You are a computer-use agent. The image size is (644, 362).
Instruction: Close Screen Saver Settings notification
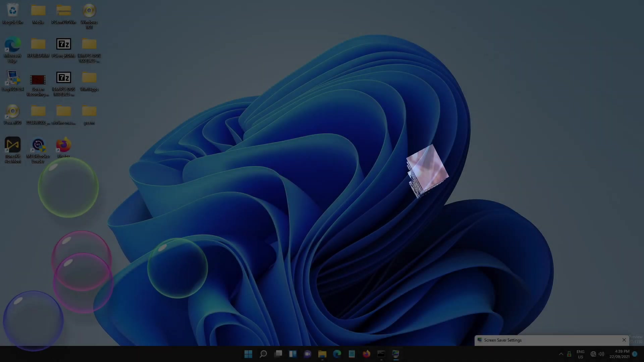pos(624,340)
